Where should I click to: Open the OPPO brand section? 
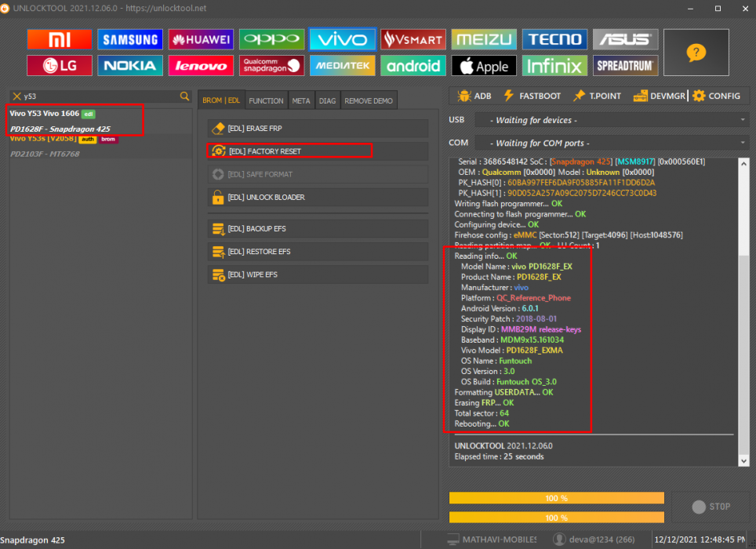pos(272,39)
